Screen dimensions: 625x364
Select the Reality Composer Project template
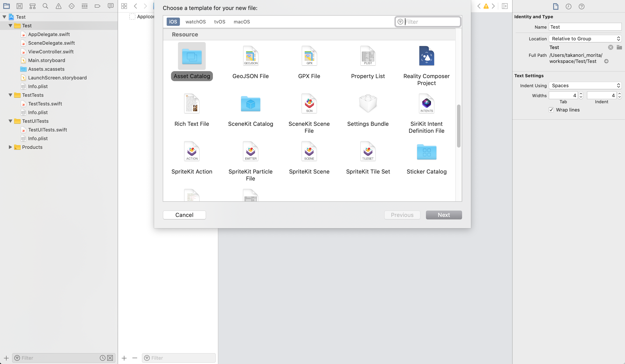coord(426,66)
